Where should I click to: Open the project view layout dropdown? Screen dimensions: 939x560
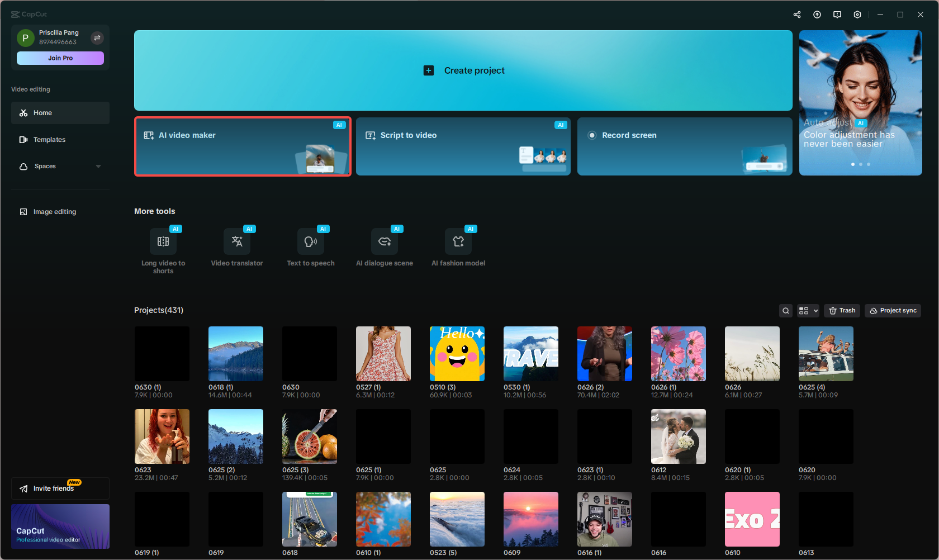(808, 310)
